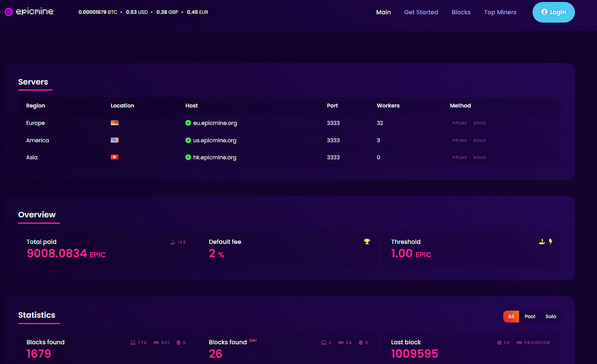Click Asia workers count 0
Viewport: 597px width, 364px height.
[378, 157]
